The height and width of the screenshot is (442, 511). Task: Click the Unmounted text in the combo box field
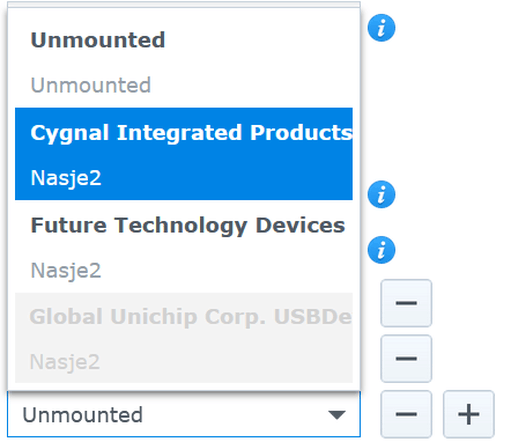tap(82, 415)
